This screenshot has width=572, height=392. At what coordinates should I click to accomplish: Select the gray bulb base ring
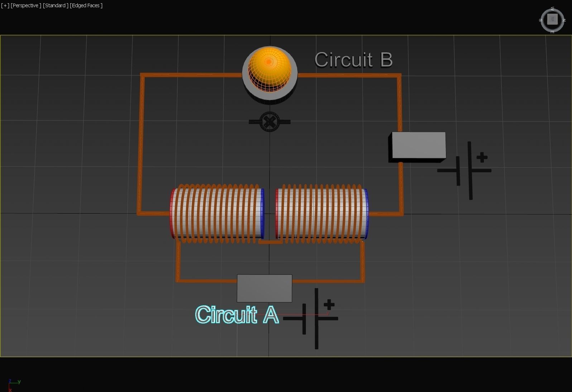tap(270, 95)
